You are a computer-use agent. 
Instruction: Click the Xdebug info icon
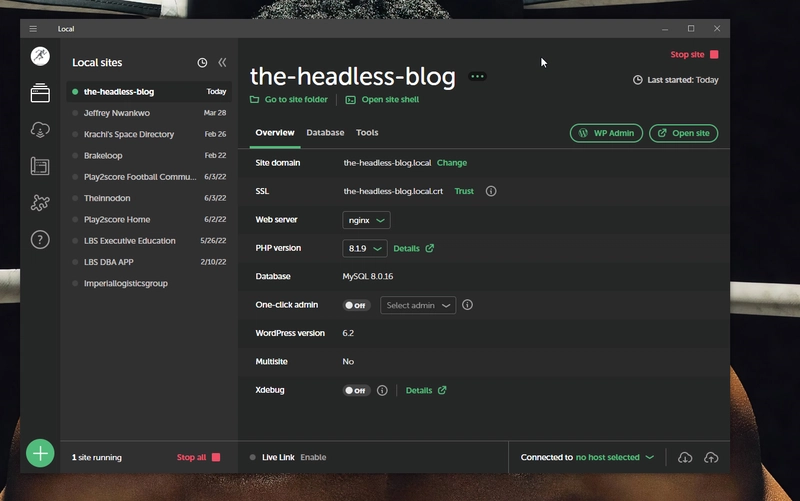382,390
